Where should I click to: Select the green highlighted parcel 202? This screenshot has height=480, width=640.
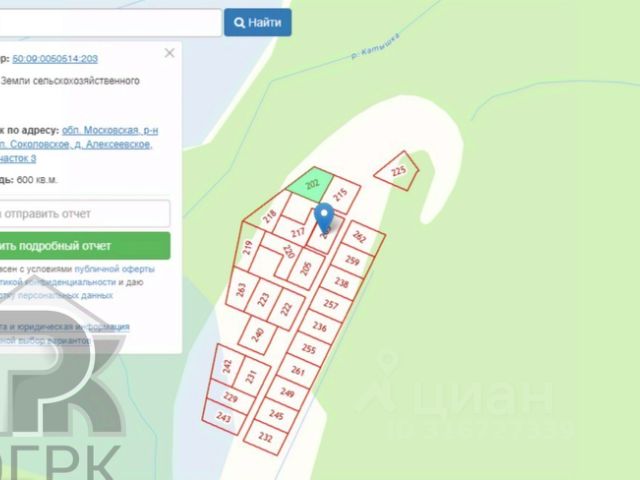pos(311,184)
